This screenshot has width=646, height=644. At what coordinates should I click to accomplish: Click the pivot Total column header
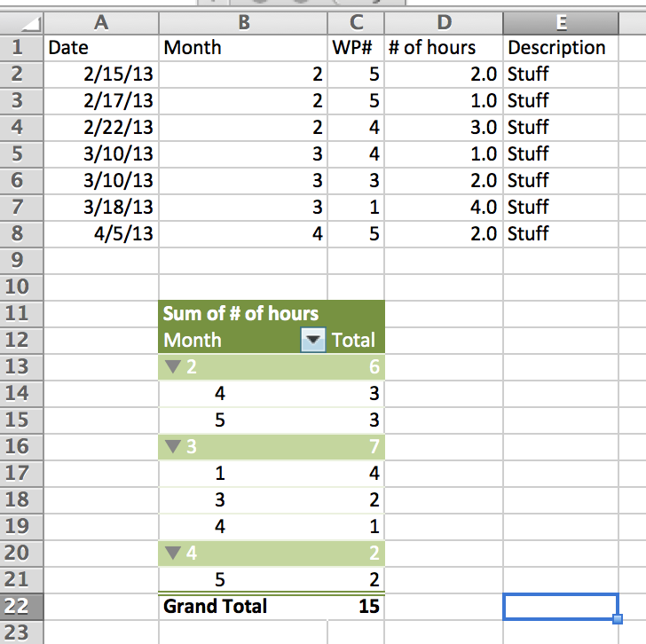pos(356,340)
